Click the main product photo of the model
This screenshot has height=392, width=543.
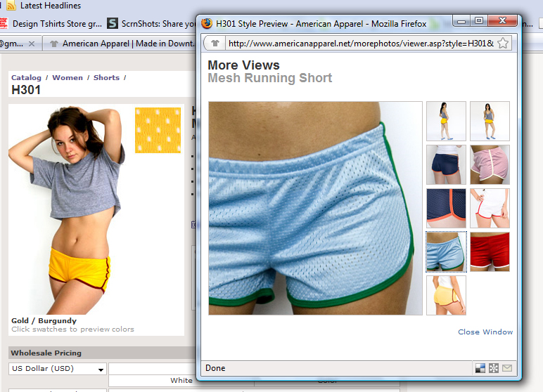(69, 210)
